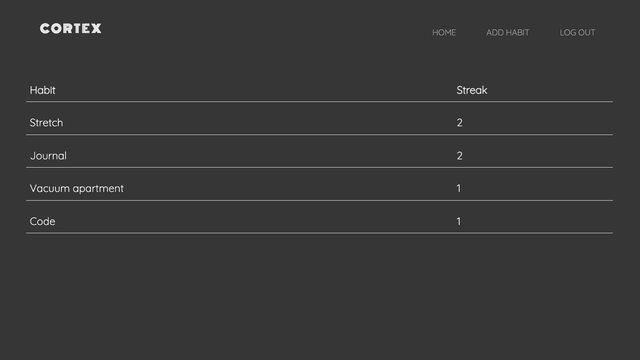640x360 pixels.
Task: Click the word apartment in habit list
Action: [98, 189]
